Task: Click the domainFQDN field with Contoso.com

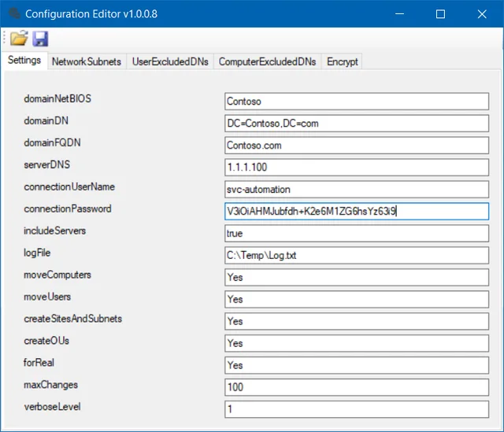Action: [357, 146]
